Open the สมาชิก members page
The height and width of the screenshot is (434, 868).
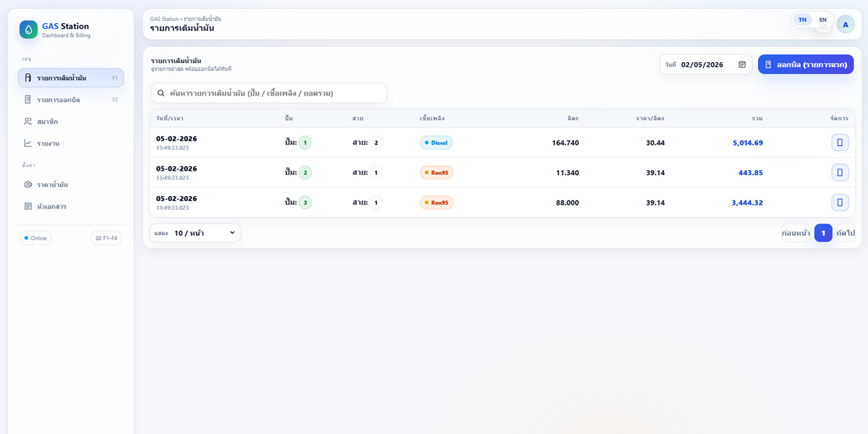[x=48, y=122]
